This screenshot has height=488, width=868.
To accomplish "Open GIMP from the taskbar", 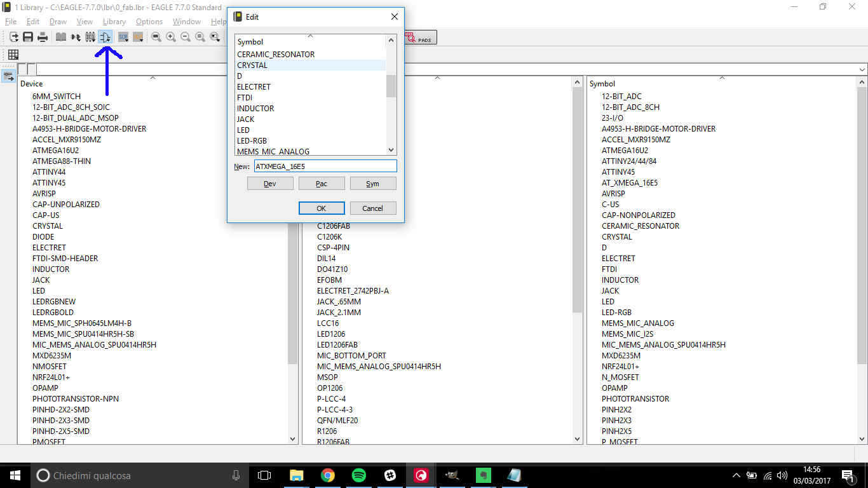I will coord(452,475).
